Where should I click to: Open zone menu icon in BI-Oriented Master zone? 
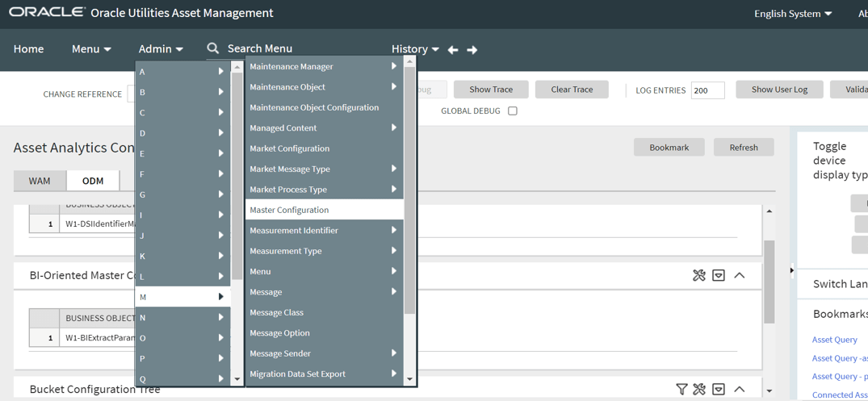click(x=719, y=275)
